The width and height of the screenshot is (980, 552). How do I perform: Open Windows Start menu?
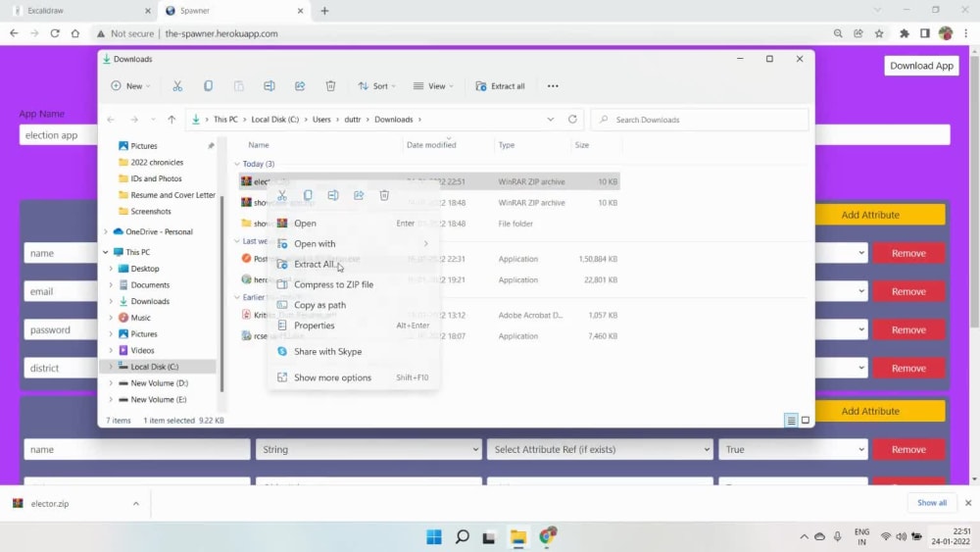pos(434,537)
